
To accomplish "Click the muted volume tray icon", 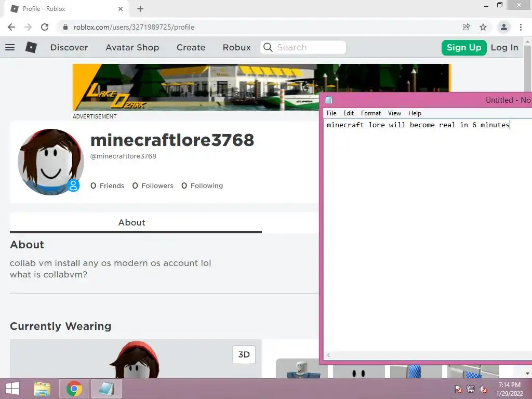I will (x=483, y=389).
